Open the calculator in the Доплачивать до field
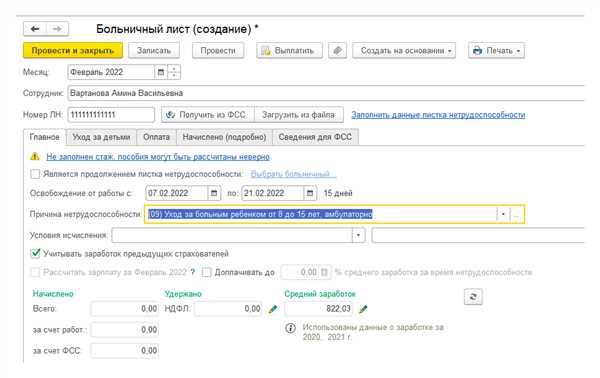The image size is (600, 378). tap(324, 272)
